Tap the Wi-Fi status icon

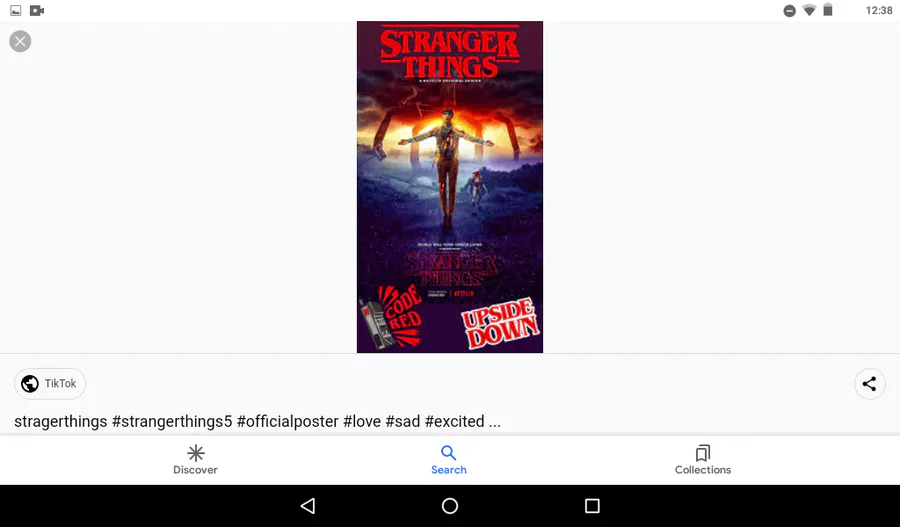coord(809,10)
